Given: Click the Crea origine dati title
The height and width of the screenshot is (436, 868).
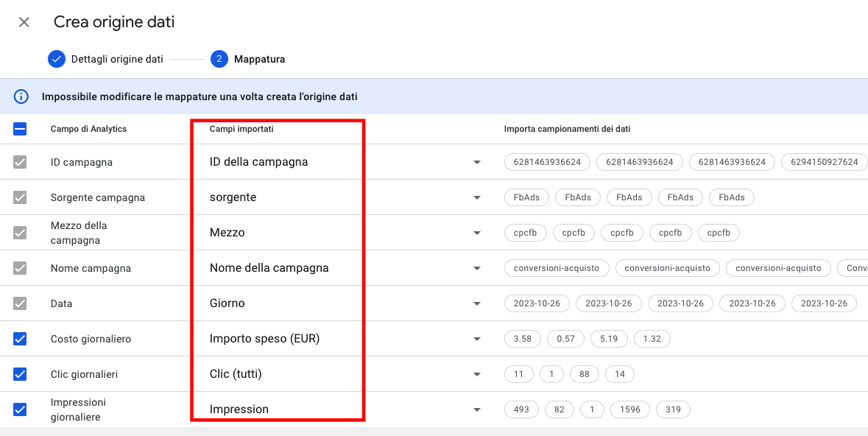Looking at the screenshot, I should (114, 22).
